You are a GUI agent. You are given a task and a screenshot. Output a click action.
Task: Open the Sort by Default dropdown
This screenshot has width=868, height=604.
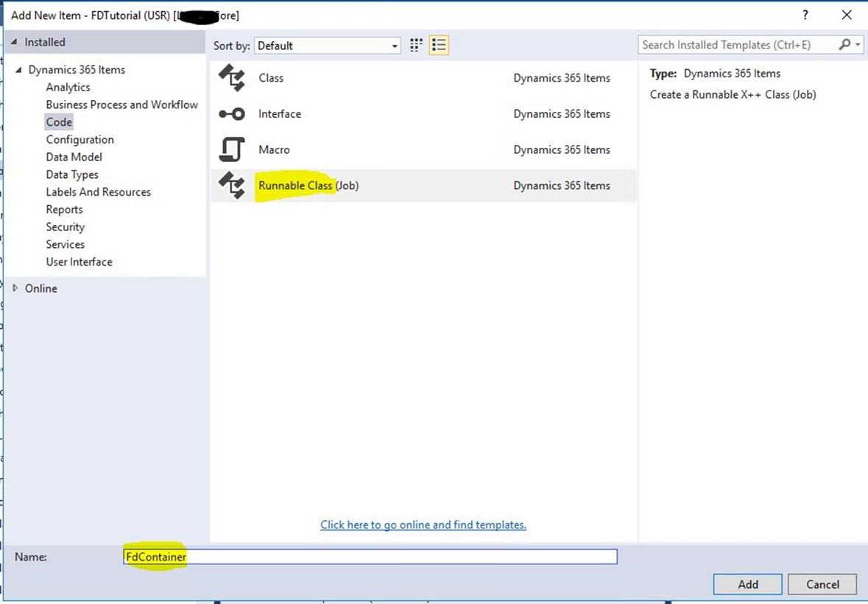328,46
